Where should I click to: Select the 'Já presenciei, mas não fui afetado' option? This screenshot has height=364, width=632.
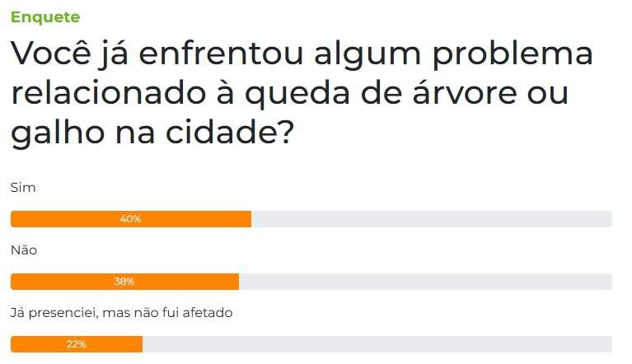tap(121, 313)
